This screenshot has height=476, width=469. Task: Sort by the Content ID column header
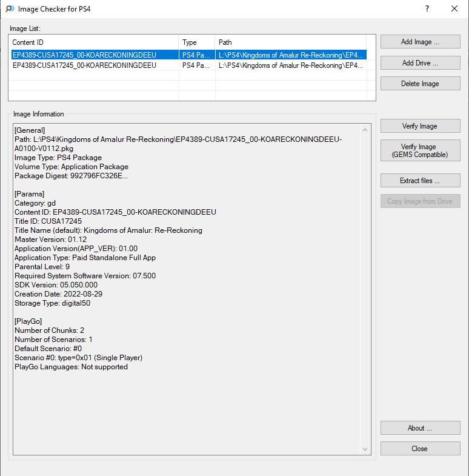click(x=94, y=42)
